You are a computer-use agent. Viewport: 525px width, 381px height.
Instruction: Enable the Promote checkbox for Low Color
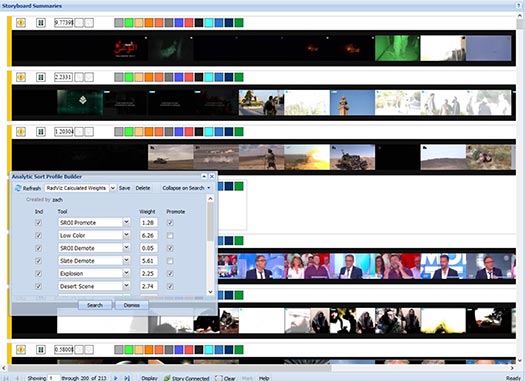click(170, 235)
